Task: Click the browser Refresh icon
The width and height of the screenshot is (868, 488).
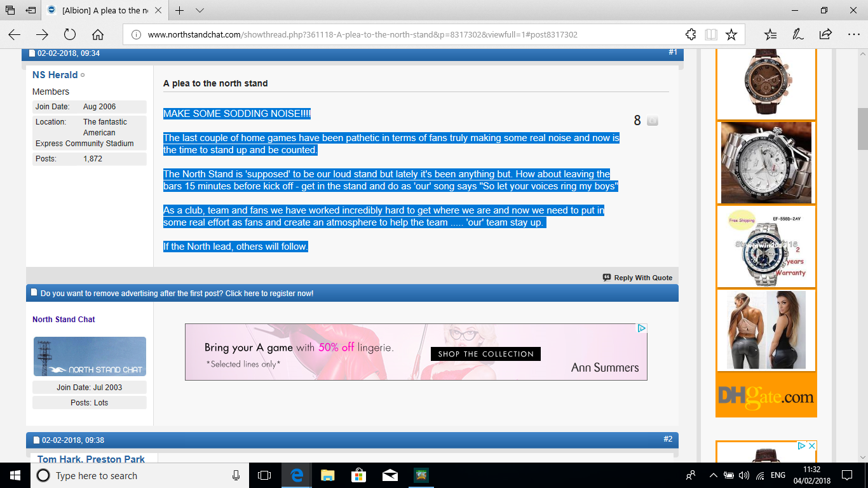Action: 70,34
